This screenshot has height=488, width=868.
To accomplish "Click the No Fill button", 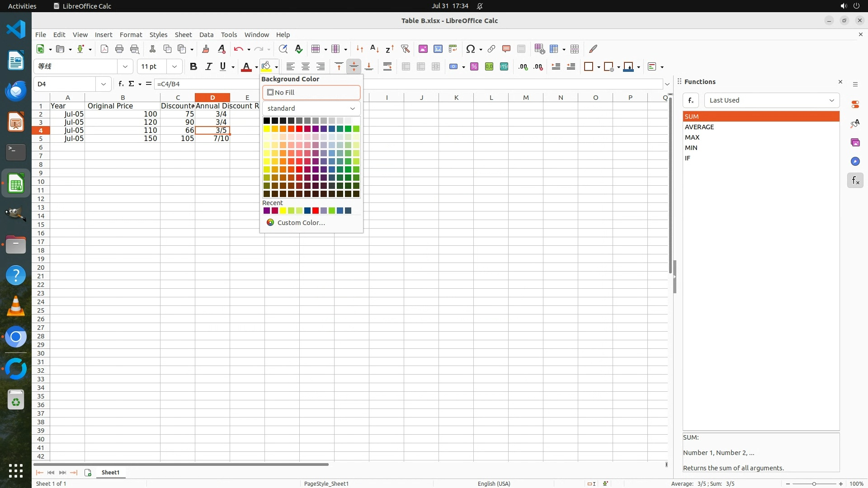I will tap(311, 92).
